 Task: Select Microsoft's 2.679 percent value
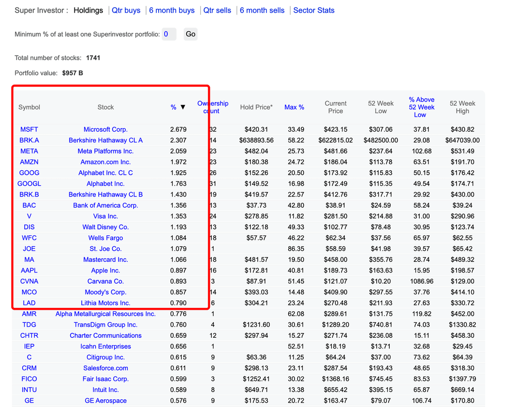point(178,129)
